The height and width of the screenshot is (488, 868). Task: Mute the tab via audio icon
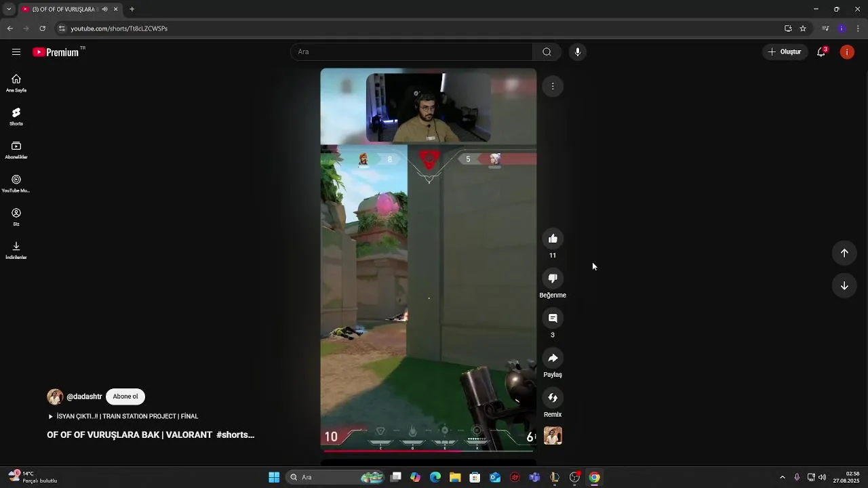coord(104,9)
